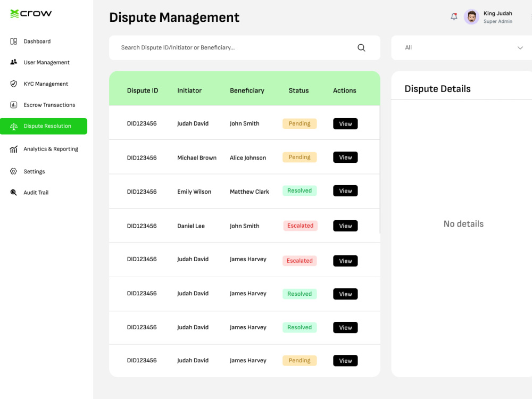Click Pending badge in Michael Brown row
The height and width of the screenshot is (399, 532).
pyautogui.click(x=300, y=157)
